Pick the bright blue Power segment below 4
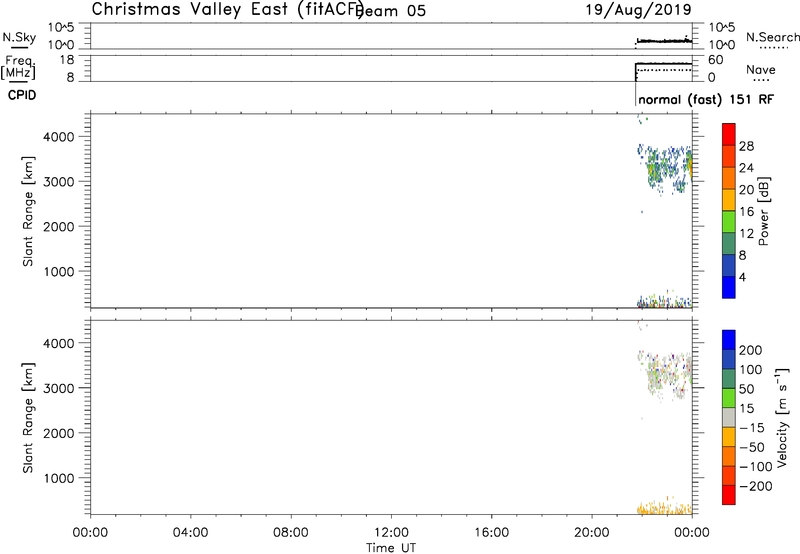This screenshot has height=554, width=800. (x=729, y=287)
